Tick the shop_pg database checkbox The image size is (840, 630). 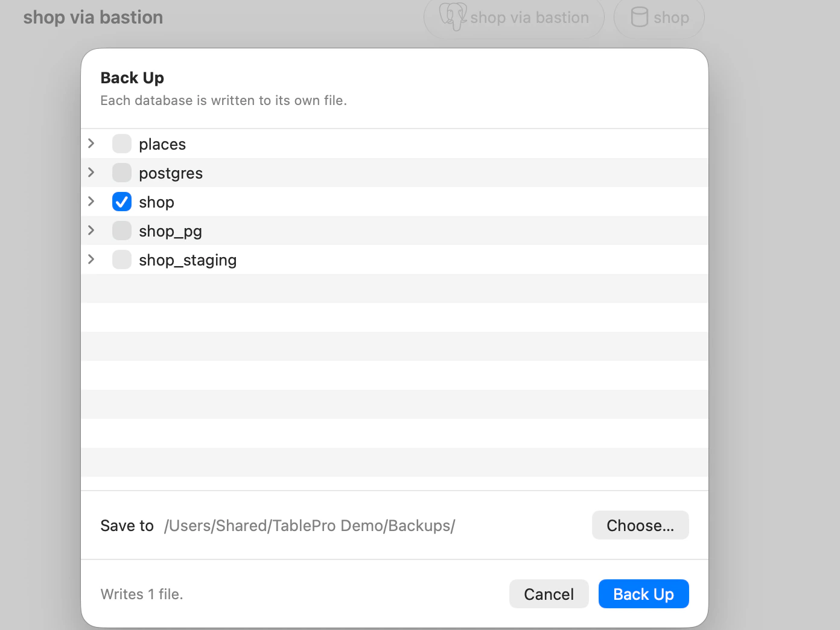(x=122, y=231)
